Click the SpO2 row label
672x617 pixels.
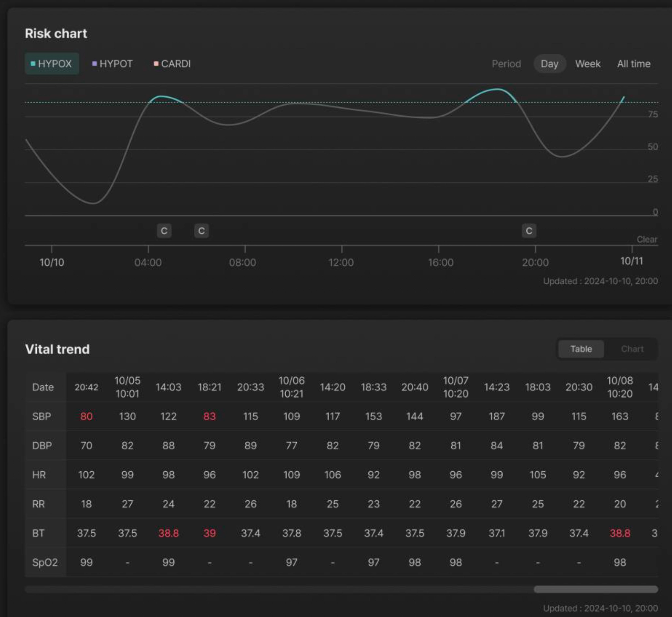click(x=45, y=562)
